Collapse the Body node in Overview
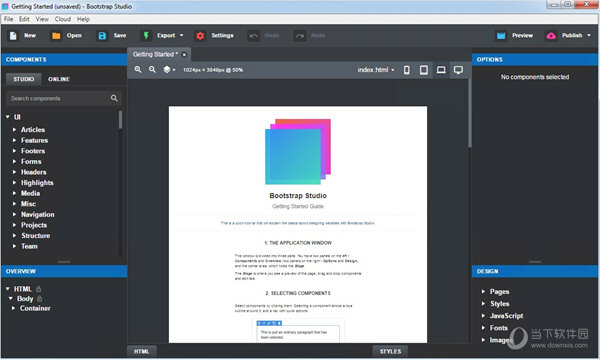Viewport: 600px width, 360px height. tap(11, 298)
